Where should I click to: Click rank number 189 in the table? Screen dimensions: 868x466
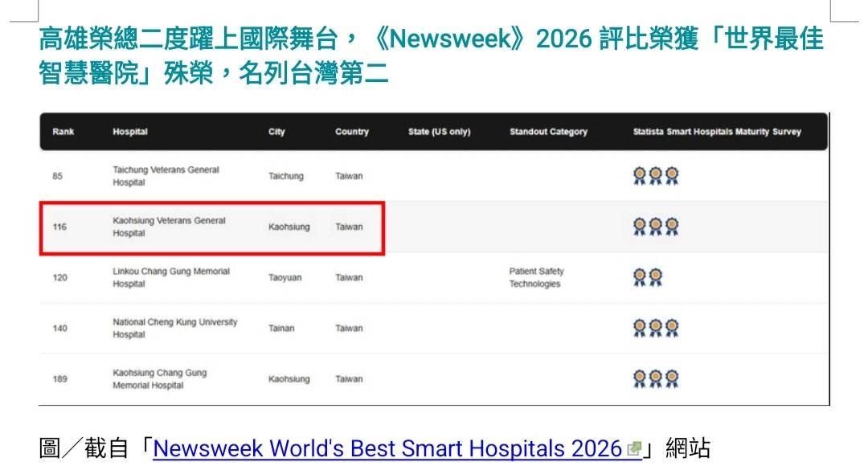click(60, 379)
